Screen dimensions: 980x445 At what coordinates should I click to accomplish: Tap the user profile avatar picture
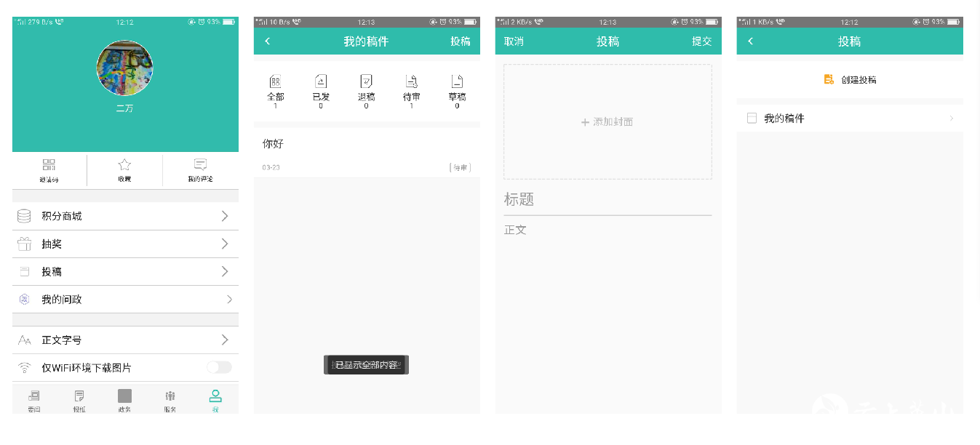pos(124,68)
